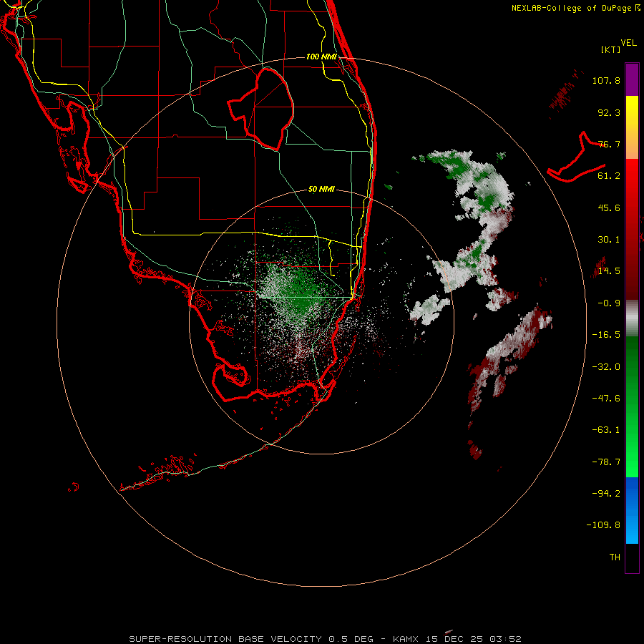Click the NEXLAB-College of DuPage credit text
The image size is (644, 644).
pyautogui.click(x=575, y=8)
